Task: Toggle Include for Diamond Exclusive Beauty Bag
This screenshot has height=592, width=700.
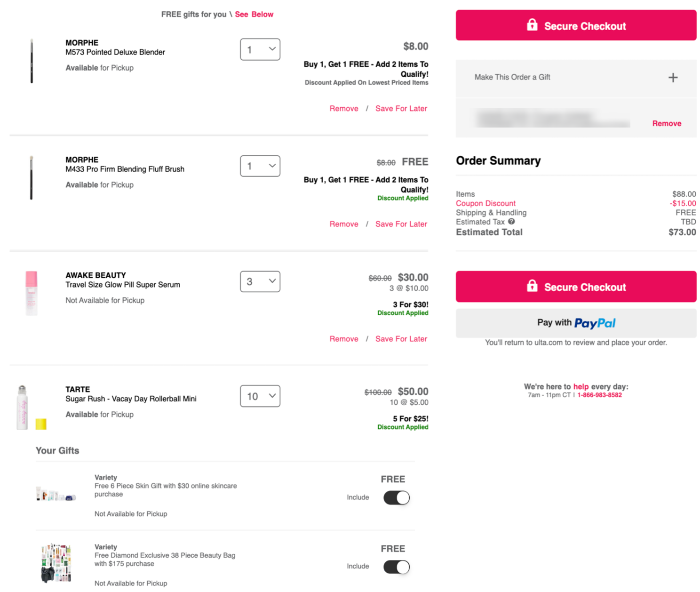Action: (396, 567)
